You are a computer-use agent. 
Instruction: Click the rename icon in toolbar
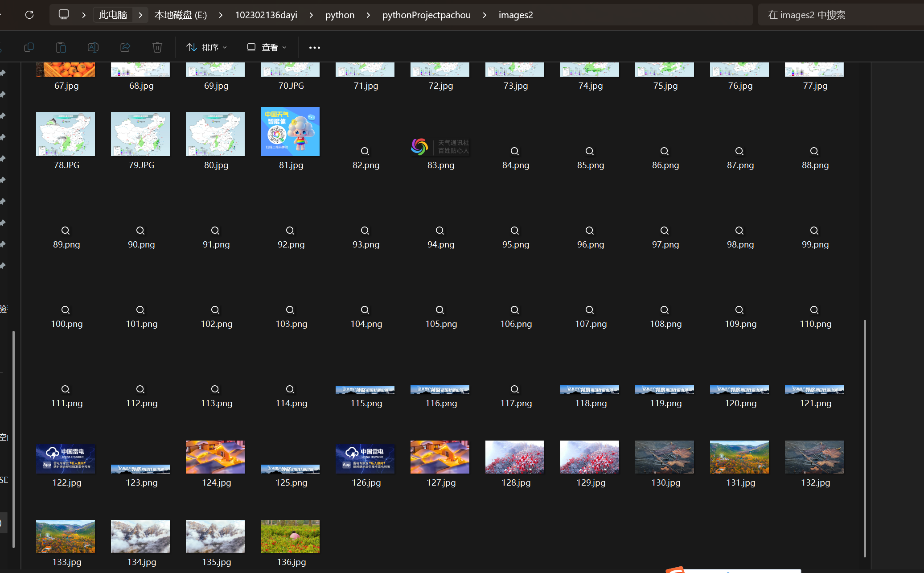(x=93, y=47)
